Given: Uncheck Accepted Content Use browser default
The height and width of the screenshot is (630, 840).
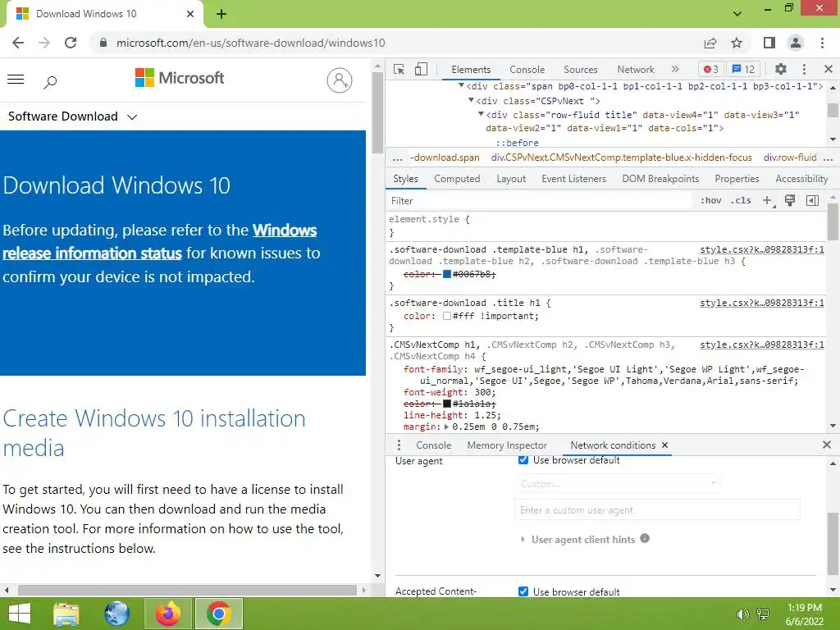Looking at the screenshot, I should click(x=523, y=591).
